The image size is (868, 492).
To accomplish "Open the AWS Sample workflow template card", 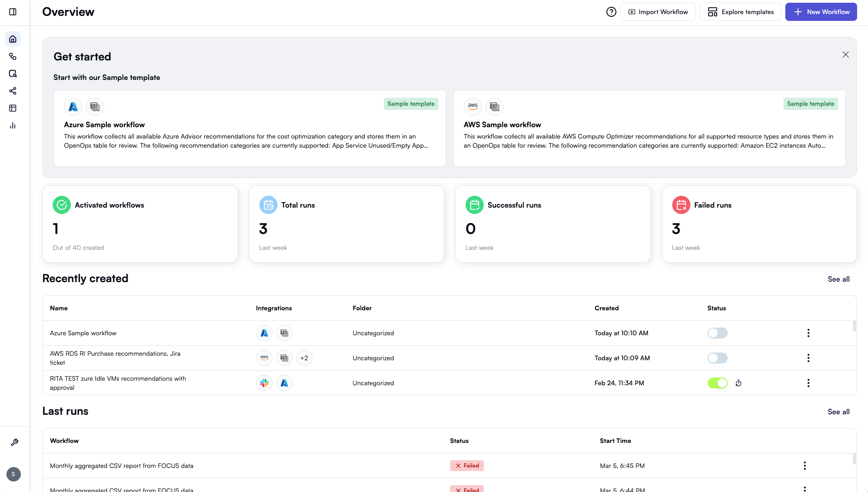I will click(x=650, y=129).
